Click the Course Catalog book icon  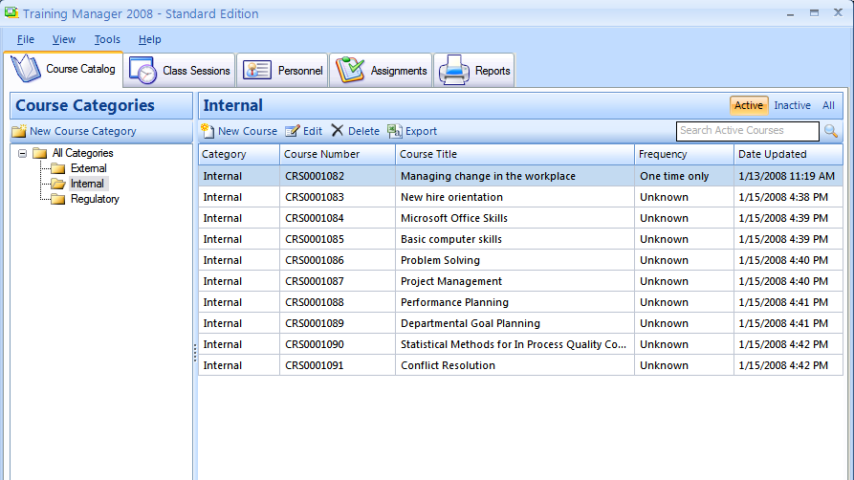point(26,69)
